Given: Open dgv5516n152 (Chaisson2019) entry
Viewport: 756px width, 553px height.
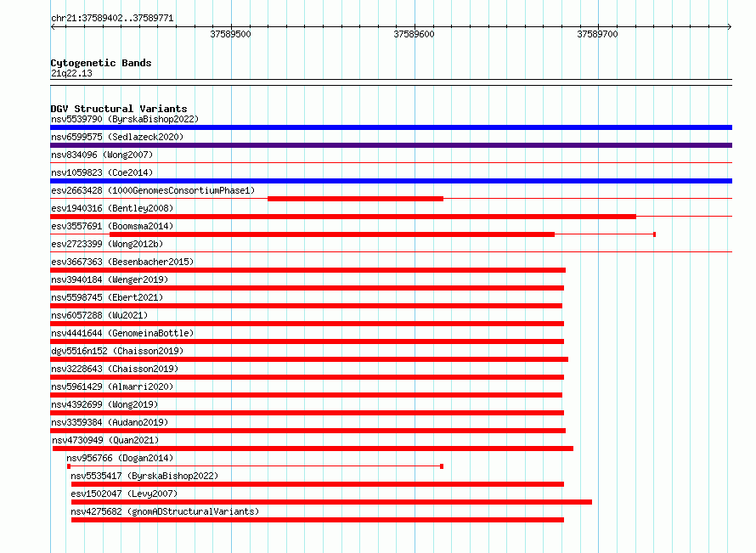Looking at the screenshot, I should point(117,351).
